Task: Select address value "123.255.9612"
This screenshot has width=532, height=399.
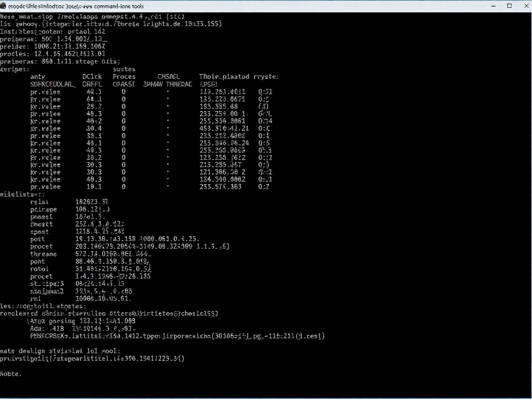Action: click(x=222, y=158)
